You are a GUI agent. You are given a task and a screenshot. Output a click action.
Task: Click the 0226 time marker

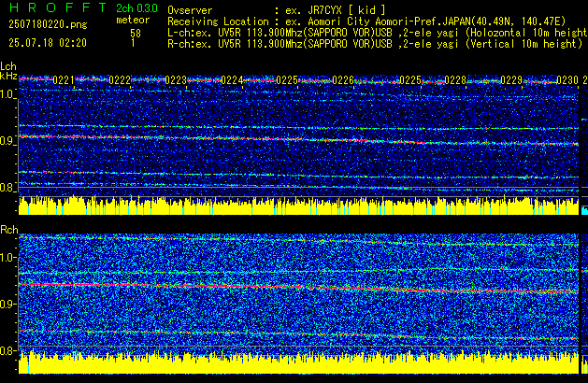343,80
